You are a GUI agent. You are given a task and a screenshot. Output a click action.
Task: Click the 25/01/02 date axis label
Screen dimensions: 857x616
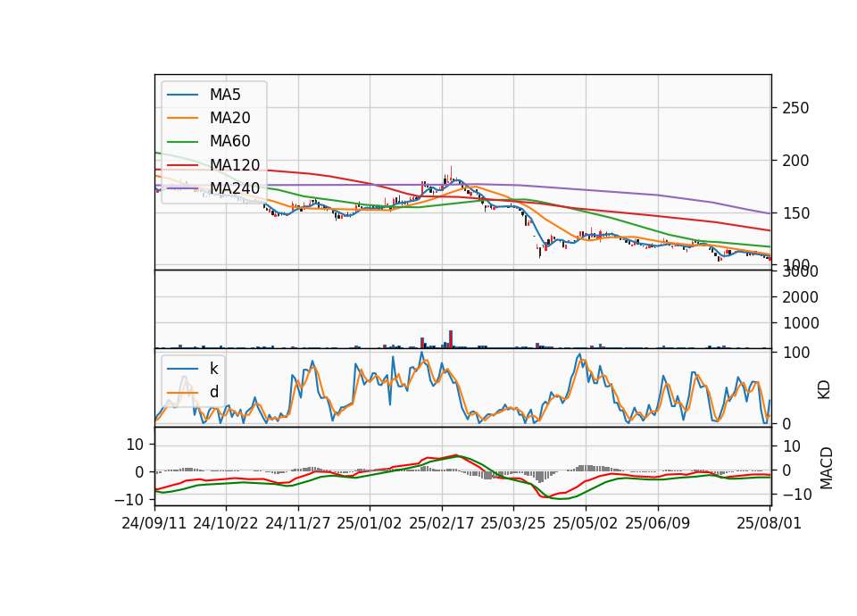click(370, 524)
